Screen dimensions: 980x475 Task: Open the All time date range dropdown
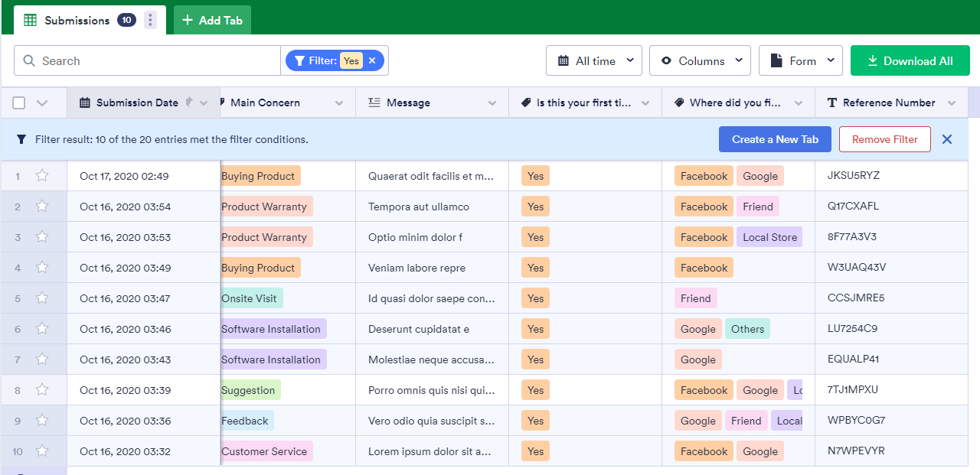(x=593, y=60)
